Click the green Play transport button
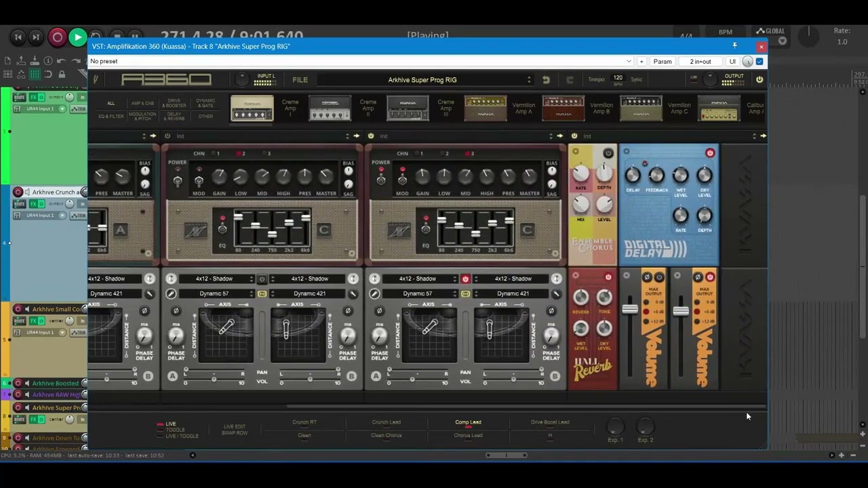Viewport: 868px width, 488px height. tap(77, 37)
